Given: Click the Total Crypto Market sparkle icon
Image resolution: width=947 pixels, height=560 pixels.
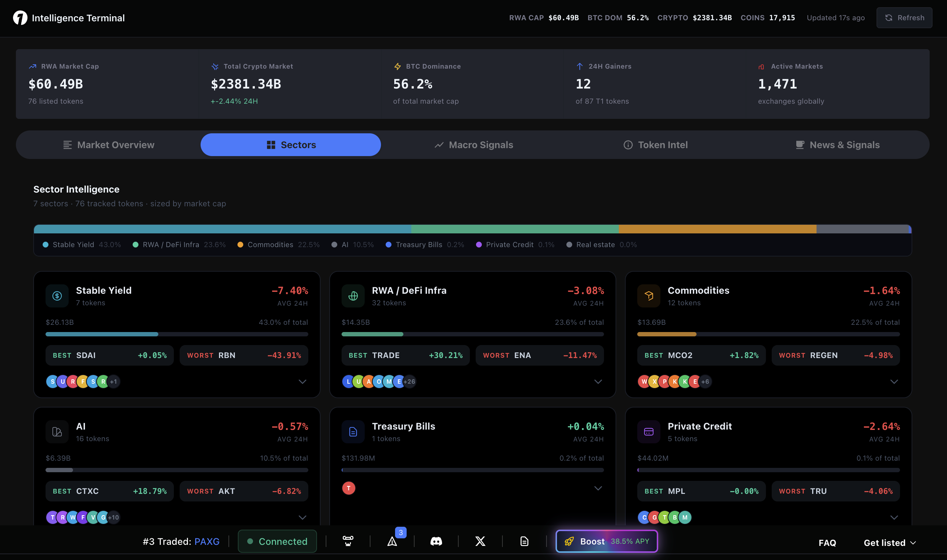Looking at the screenshot, I should pyautogui.click(x=215, y=66).
